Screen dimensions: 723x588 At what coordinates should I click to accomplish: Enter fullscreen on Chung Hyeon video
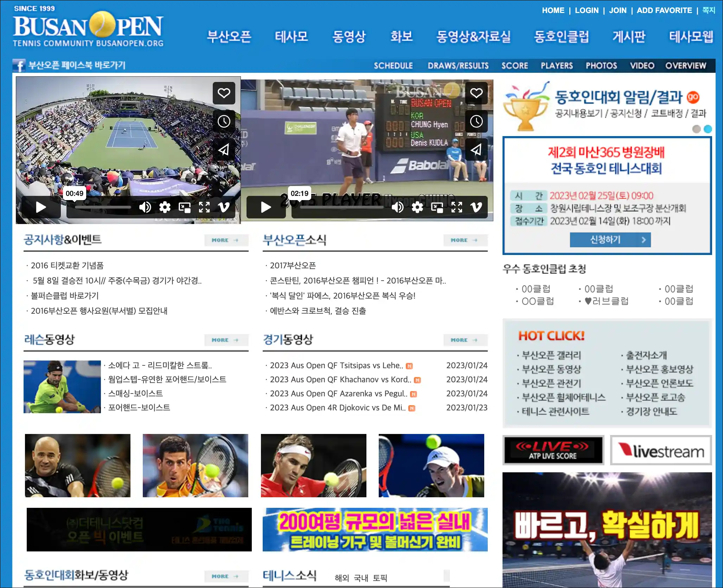[x=457, y=207]
